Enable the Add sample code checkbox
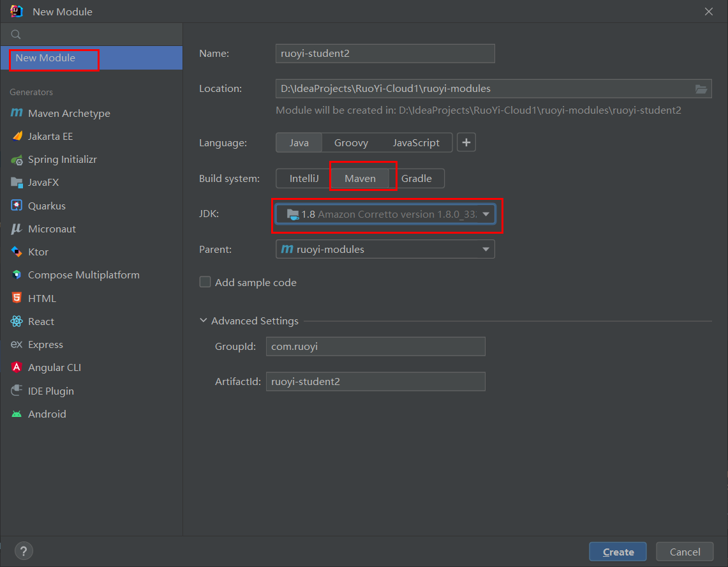Image resolution: width=728 pixels, height=567 pixels. click(205, 282)
